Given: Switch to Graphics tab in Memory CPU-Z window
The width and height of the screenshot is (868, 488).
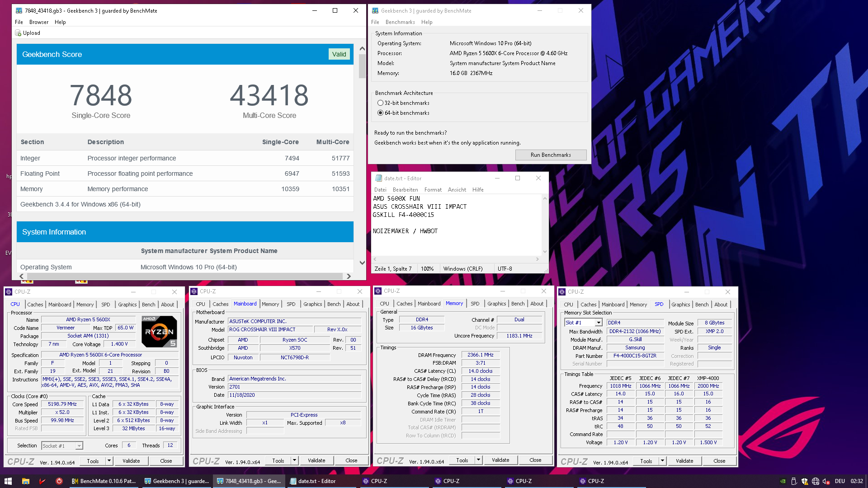Looking at the screenshot, I should (x=497, y=304).
